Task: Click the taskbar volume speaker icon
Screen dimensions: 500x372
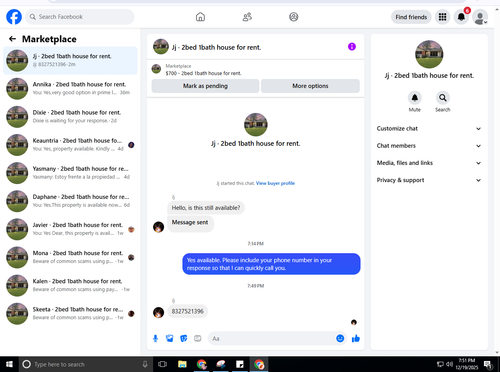Action: pos(449,364)
